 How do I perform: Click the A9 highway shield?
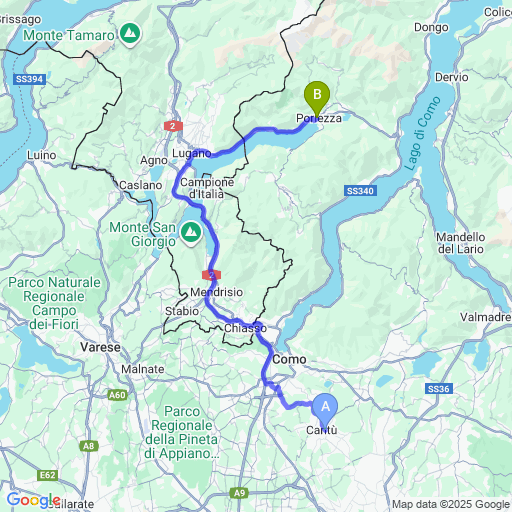(x=239, y=493)
